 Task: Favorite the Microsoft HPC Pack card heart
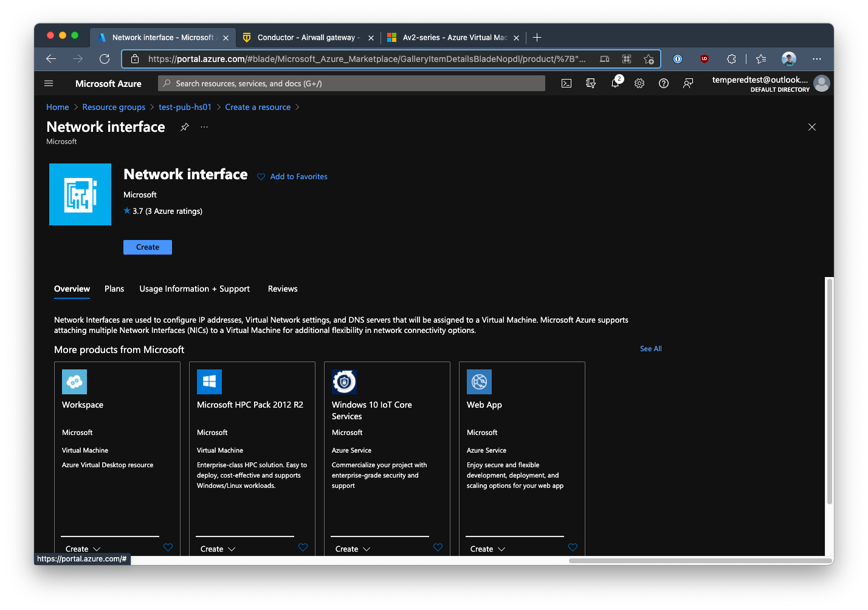[303, 547]
